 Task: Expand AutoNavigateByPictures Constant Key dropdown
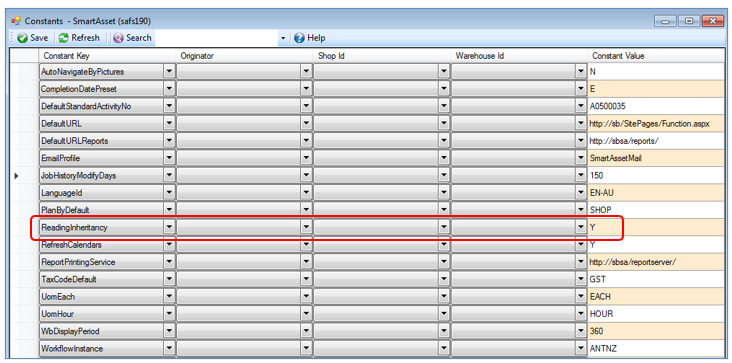[169, 72]
